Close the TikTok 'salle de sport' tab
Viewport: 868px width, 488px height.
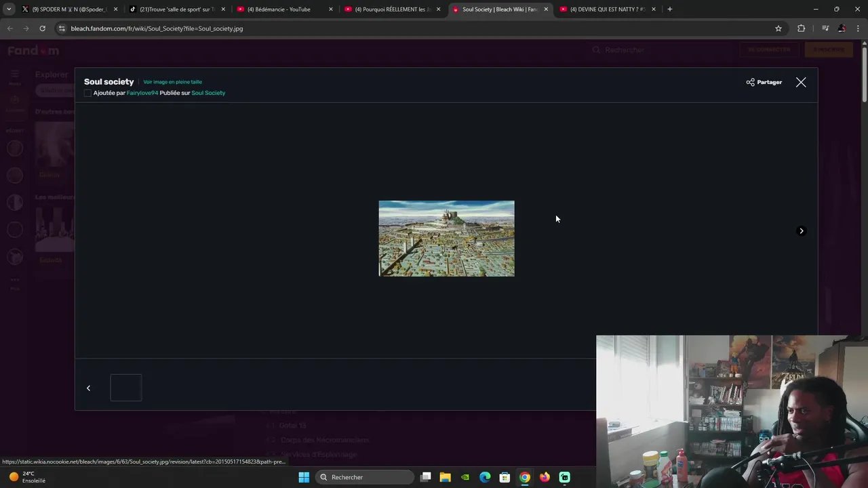[x=223, y=9]
